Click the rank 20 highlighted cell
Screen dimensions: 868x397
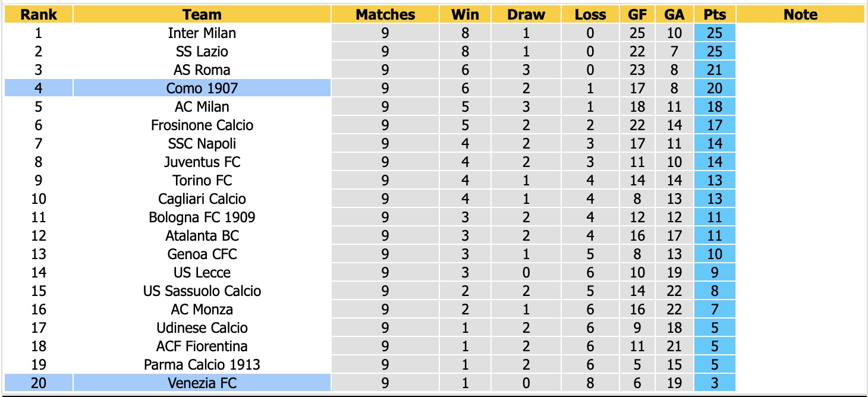coord(39,383)
